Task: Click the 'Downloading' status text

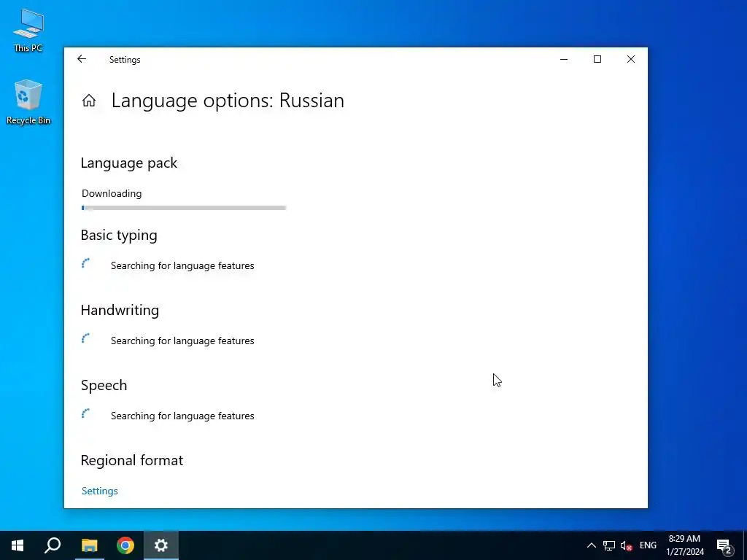Action: coord(112,193)
